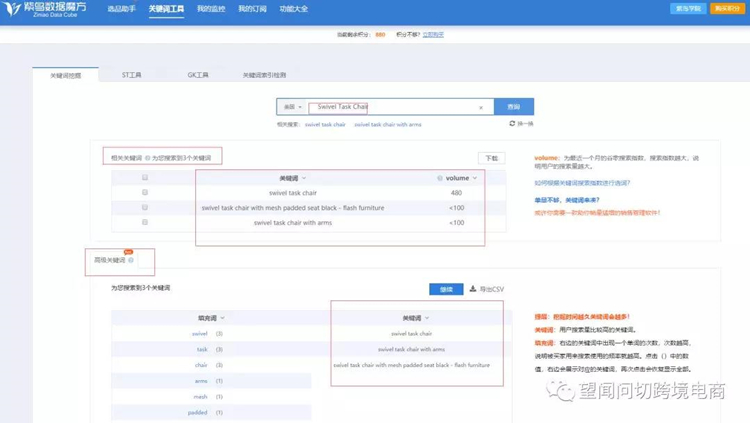The width and height of the screenshot is (750, 423).
Task: Open the 填充词 column dropdown arrow
Action: click(222, 318)
